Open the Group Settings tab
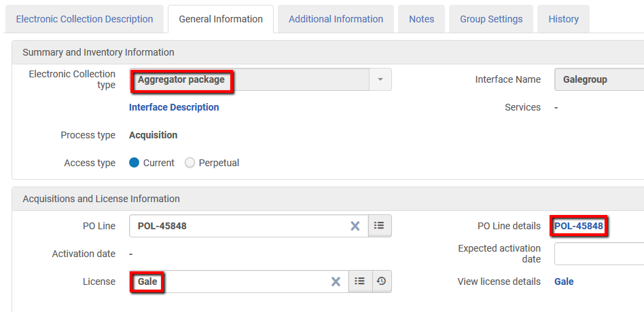This screenshot has height=312, width=644. (x=491, y=19)
